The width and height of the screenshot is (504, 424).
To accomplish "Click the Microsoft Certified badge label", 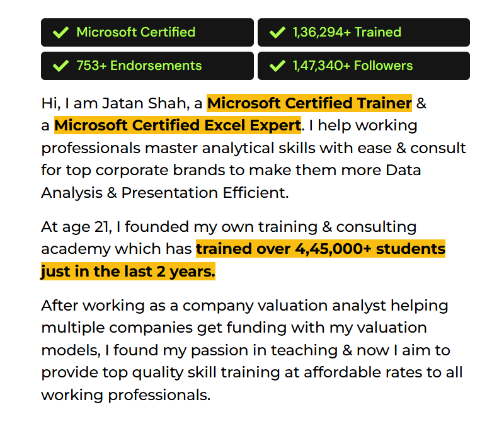I will (x=135, y=32).
